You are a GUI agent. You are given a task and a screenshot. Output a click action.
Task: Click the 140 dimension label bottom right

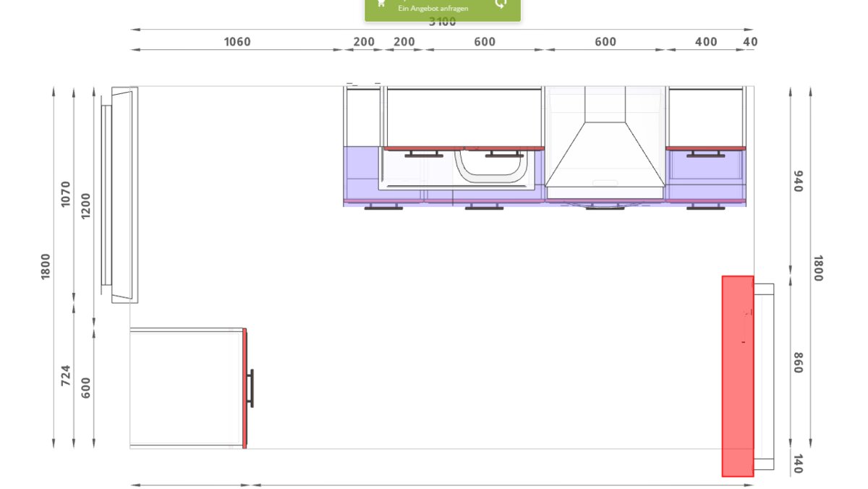pos(798,464)
